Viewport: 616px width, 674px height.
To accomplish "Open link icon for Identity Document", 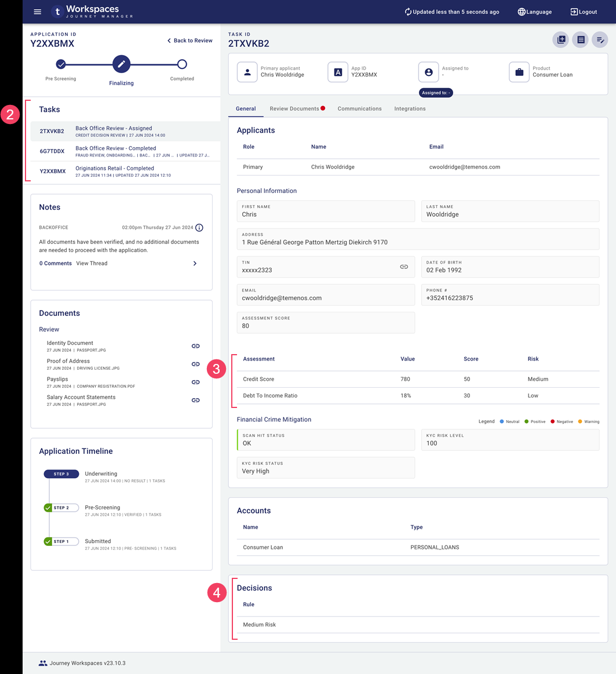I will point(195,346).
